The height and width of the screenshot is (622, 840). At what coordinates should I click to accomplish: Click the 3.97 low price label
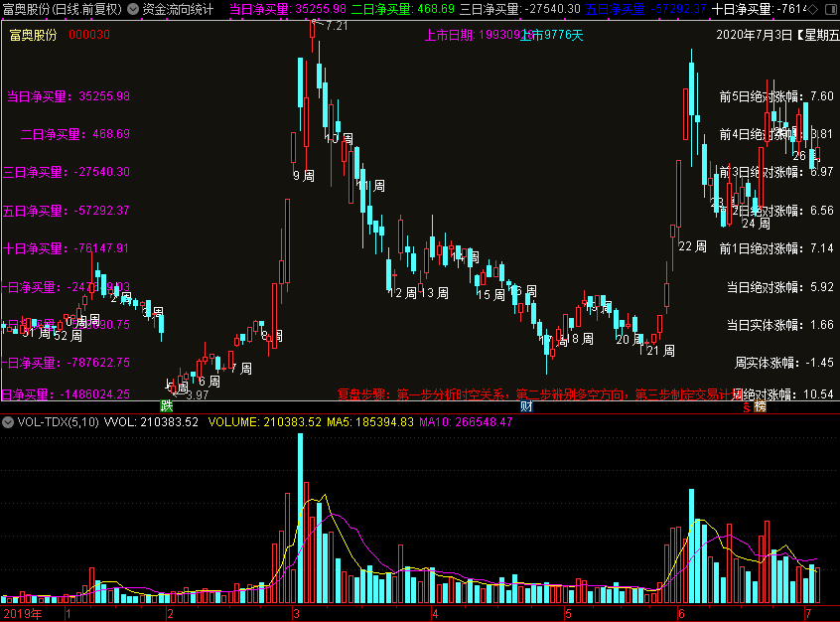pyautogui.click(x=197, y=395)
